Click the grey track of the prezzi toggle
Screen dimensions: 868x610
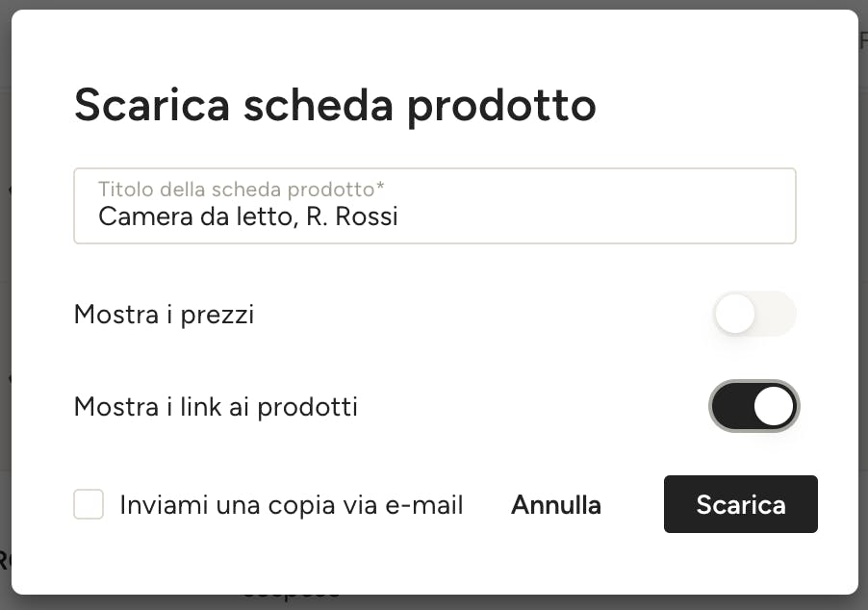tap(777, 314)
